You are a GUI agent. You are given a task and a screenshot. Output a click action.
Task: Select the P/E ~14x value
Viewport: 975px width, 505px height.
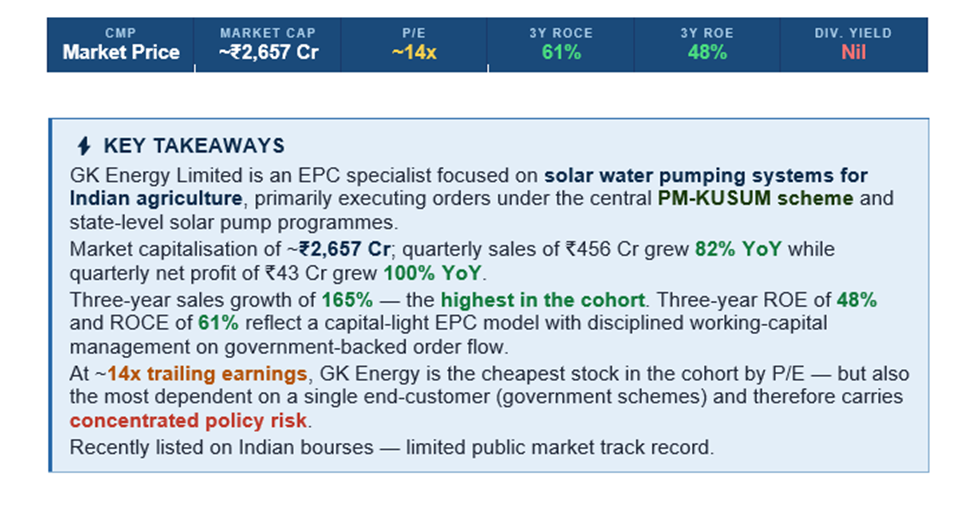(x=413, y=52)
